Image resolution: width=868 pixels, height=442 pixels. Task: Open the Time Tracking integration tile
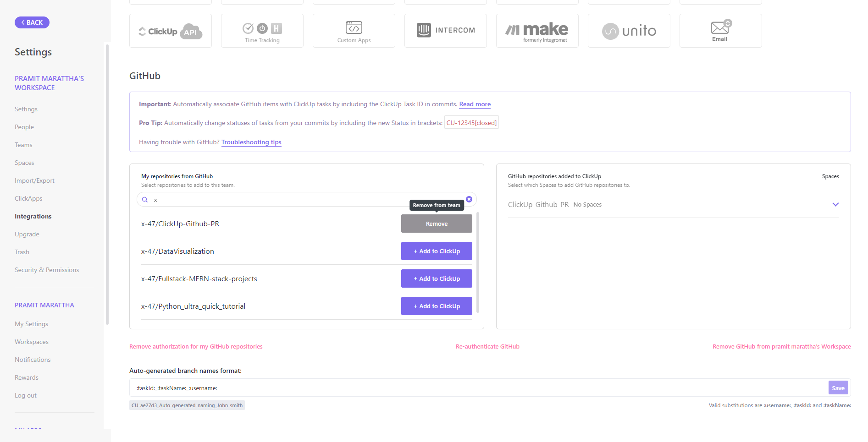(x=262, y=31)
